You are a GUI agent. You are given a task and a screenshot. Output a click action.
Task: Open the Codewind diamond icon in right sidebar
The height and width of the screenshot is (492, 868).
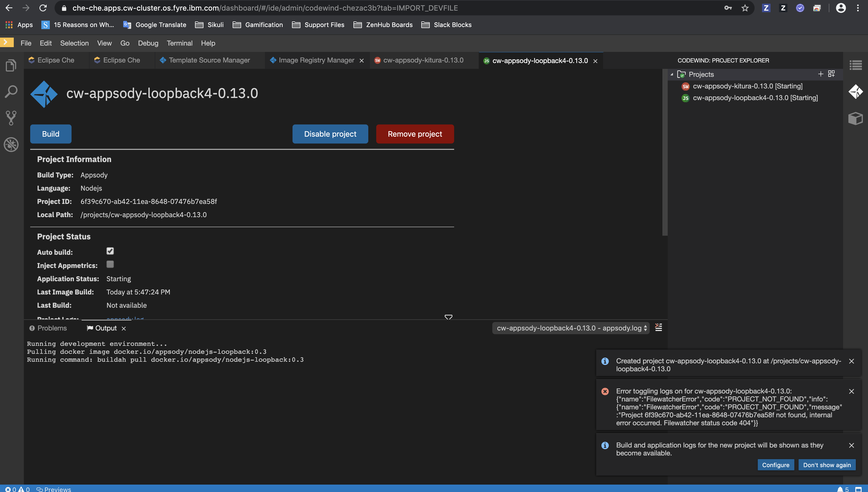pos(856,92)
